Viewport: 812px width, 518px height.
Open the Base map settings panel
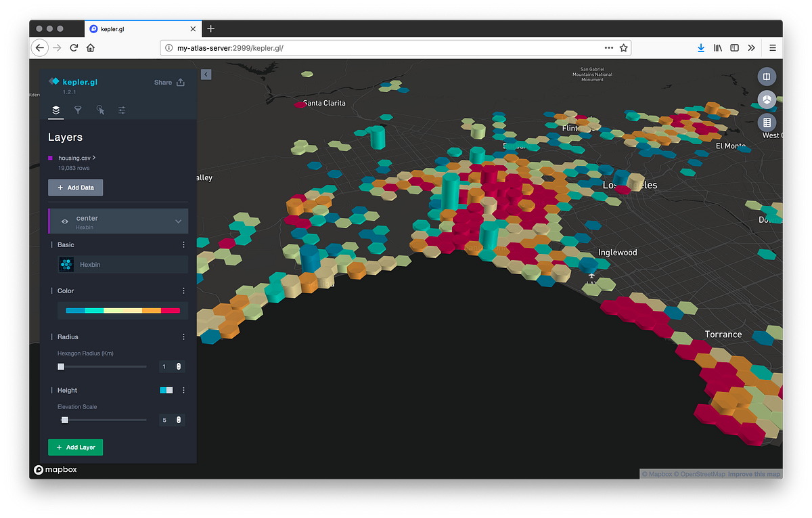click(x=122, y=110)
